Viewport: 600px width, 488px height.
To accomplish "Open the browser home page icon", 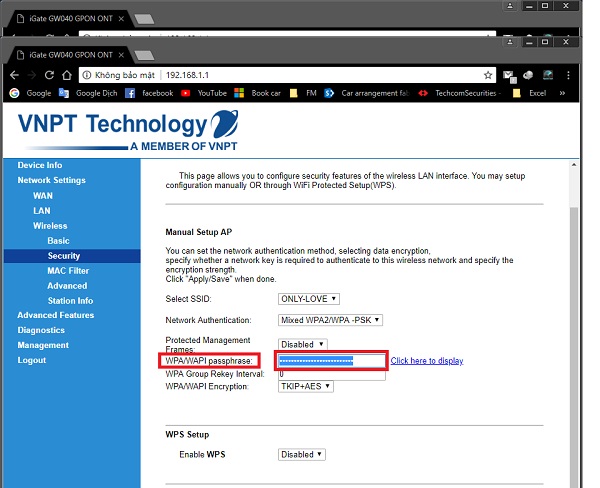I will click(x=67, y=75).
